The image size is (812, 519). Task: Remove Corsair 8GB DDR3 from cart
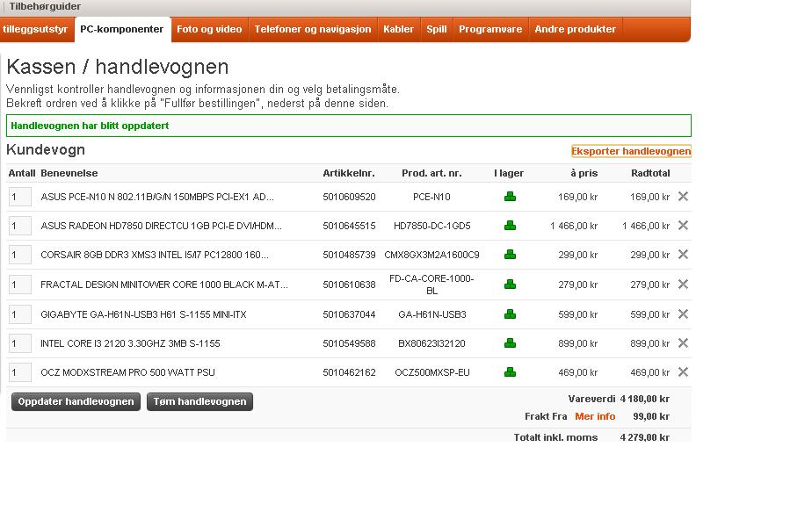[x=683, y=255]
